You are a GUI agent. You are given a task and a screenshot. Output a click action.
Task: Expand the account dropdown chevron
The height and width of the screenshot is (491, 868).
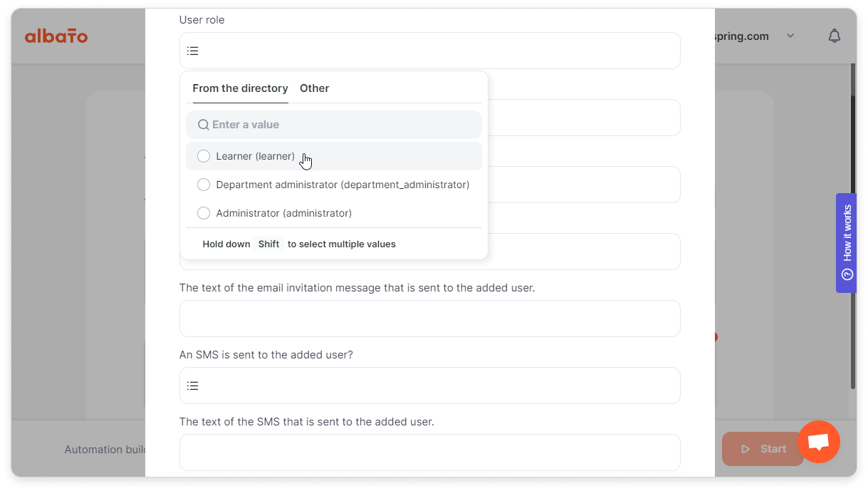[x=790, y=36]
